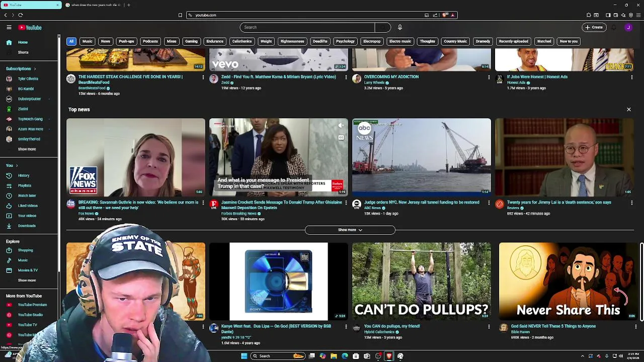644x362 pixels.
Task: Open the 'If Jobs Were Honest' video title
Action: click(537, 77)
